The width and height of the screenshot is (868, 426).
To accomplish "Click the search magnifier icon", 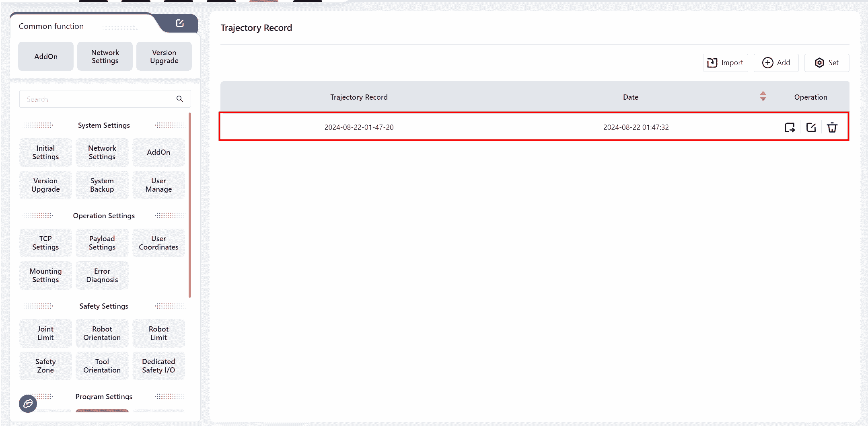I will pyautogui.click(x=179, y=99).
